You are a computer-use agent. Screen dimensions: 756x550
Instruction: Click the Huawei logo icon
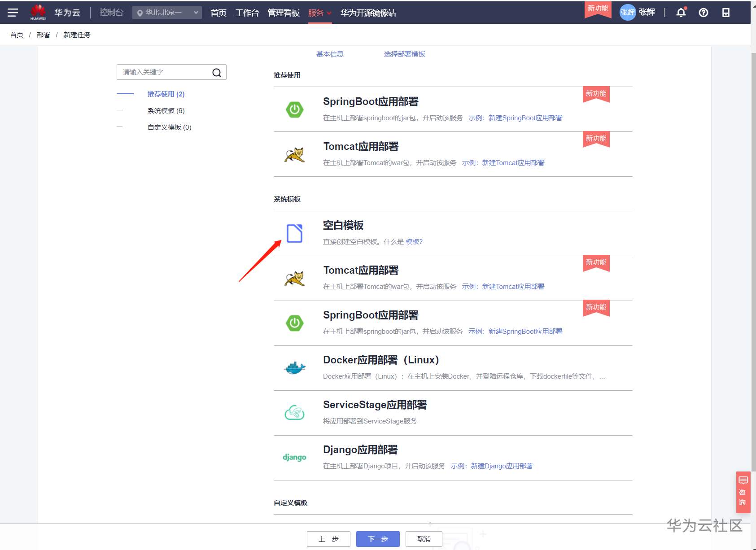tap(38, 12)
